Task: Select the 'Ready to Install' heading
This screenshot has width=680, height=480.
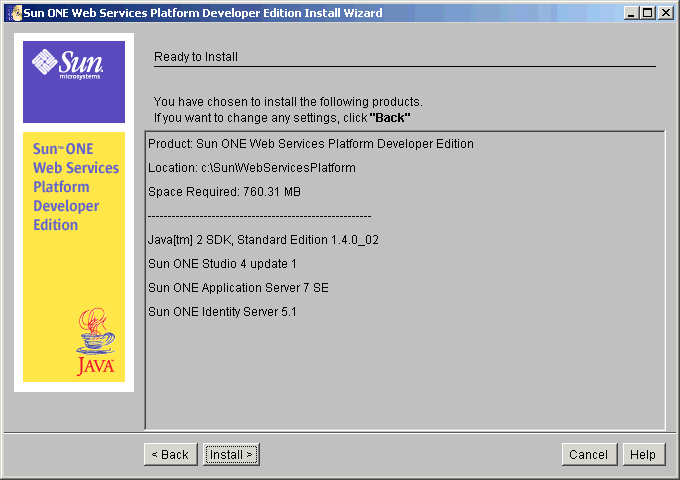Action: point(196,57)
